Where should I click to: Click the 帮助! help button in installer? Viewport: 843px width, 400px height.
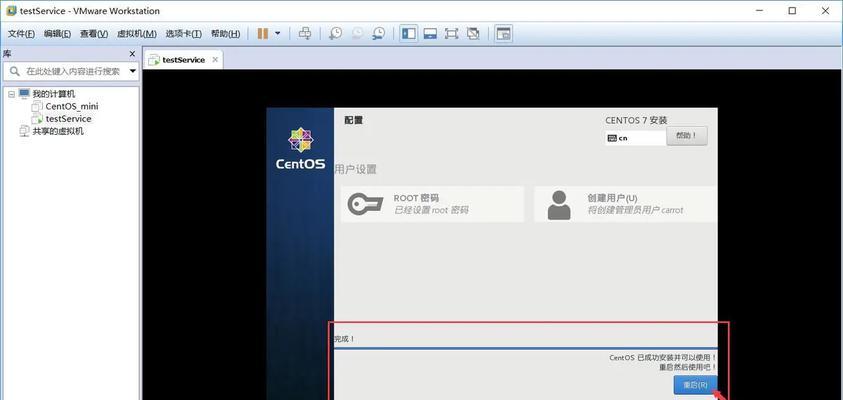click(687, 136)
